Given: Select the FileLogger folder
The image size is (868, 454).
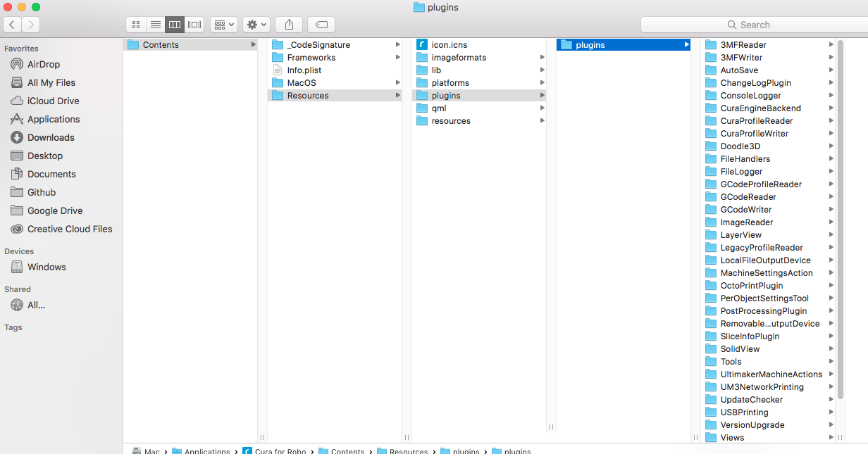Looking at the screenshot, I should 769,171.
